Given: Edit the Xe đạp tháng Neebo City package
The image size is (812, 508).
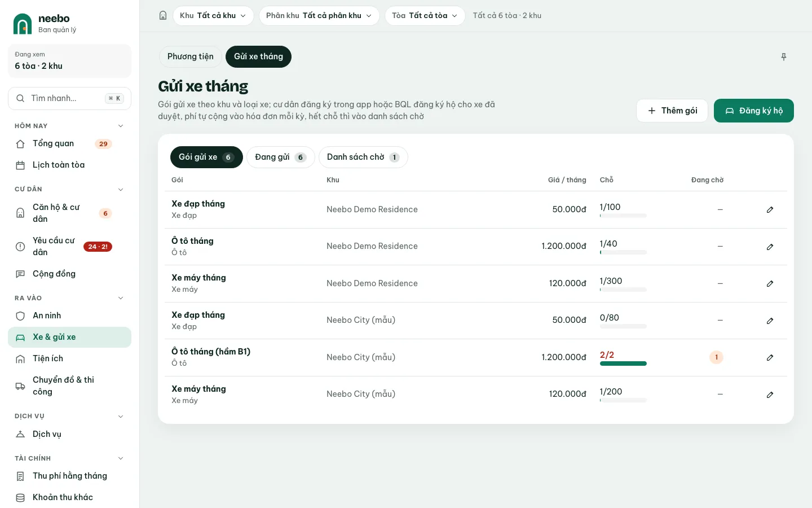Looking at the screenshot, I should pyautogui.click(x=770, y=321).
